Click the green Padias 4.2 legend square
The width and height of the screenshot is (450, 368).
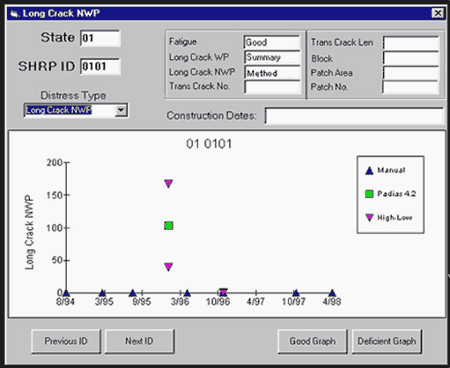369,194
